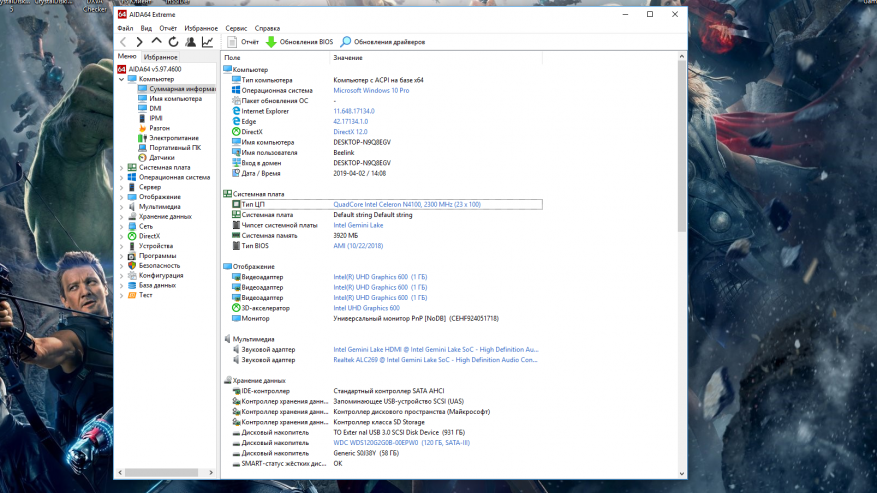877x493 pixels.
Task: Collapse the Компьютер tree node
Action: [121, 79]
